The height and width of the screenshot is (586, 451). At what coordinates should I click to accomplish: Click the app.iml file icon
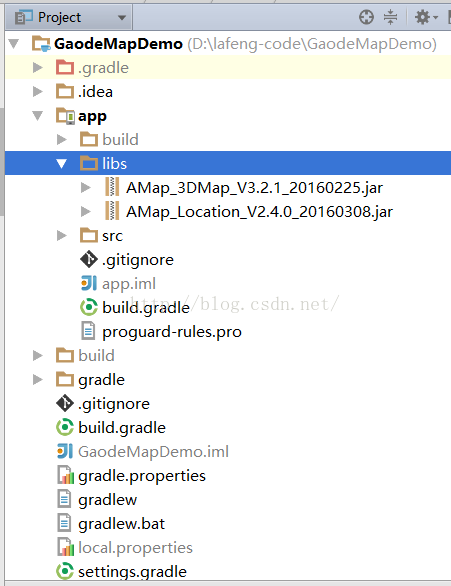click(x=89, y=283)
